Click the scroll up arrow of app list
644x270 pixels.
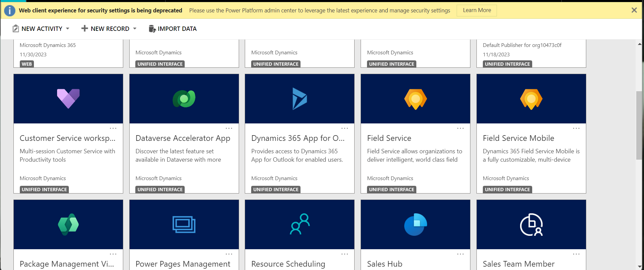639,44
